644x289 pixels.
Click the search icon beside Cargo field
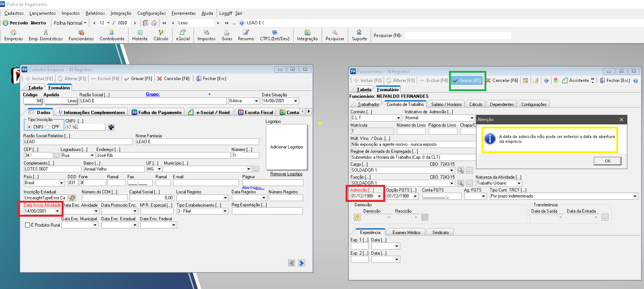pyautogui.click(x=460, y=171)
